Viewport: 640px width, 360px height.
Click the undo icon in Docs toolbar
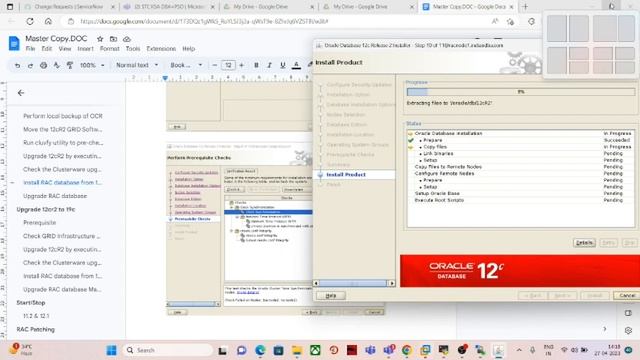(17, 65)
